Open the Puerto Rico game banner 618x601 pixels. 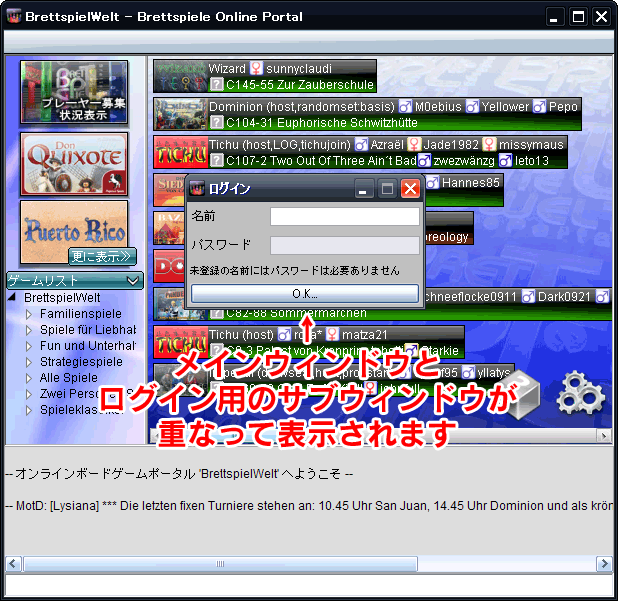[x=74, y=232]
